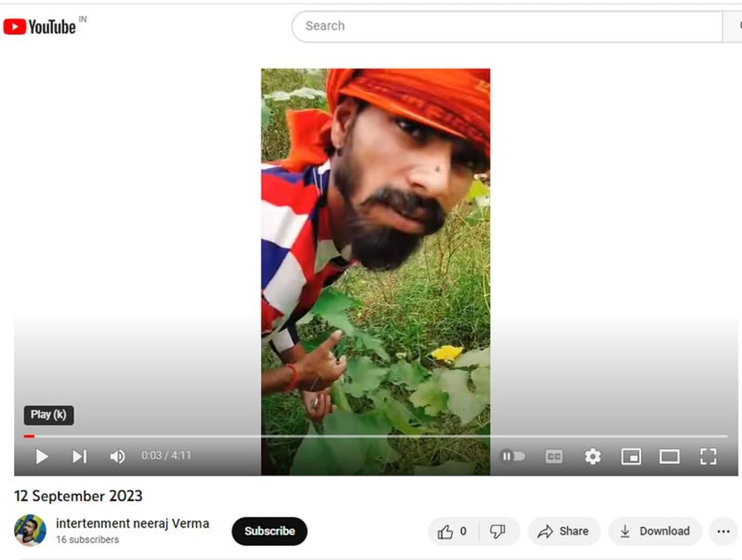Dislike the video with thumbs down

498,532
